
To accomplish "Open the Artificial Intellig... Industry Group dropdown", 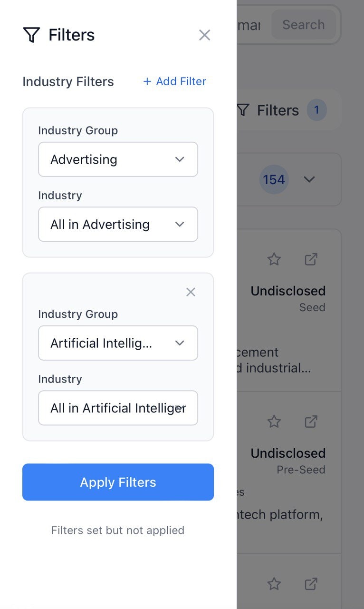I will pyautogui.click(x=118, y=343).
